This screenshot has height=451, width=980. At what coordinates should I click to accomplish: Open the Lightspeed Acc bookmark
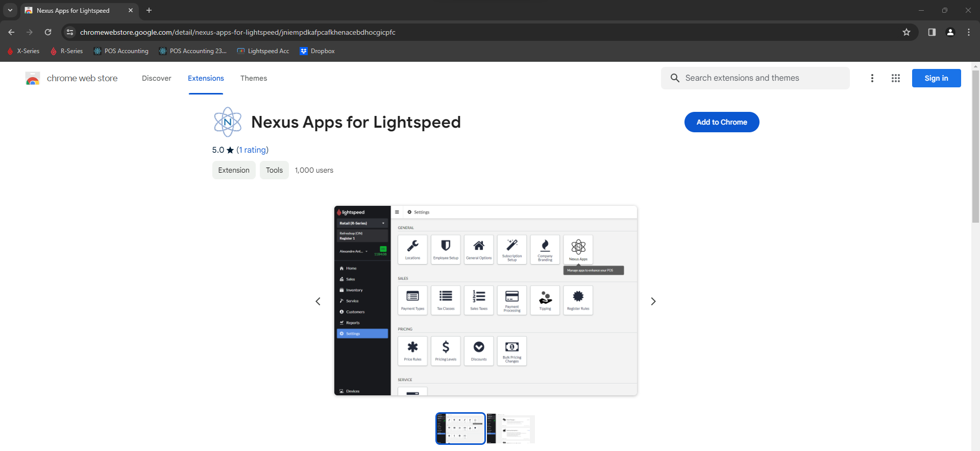click(x=263, y=51)
